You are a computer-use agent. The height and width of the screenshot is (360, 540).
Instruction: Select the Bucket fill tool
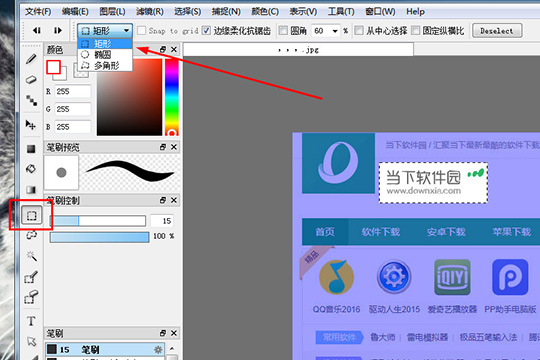pos(31,169)
